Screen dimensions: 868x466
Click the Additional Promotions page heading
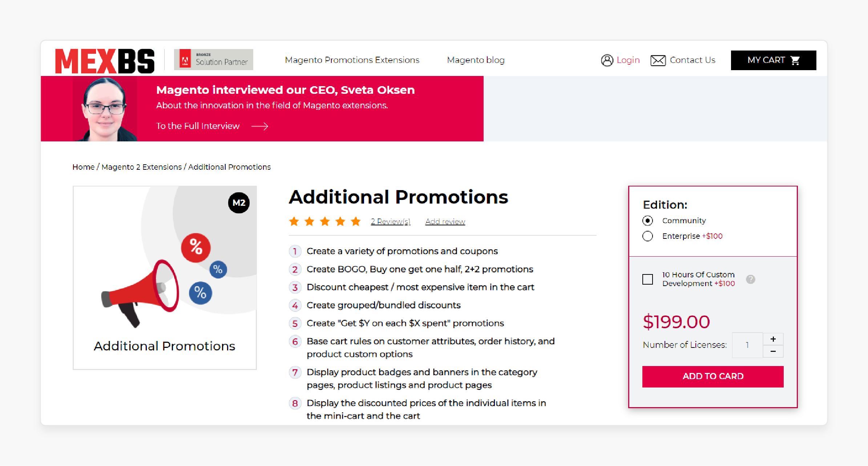coord(399,197)
